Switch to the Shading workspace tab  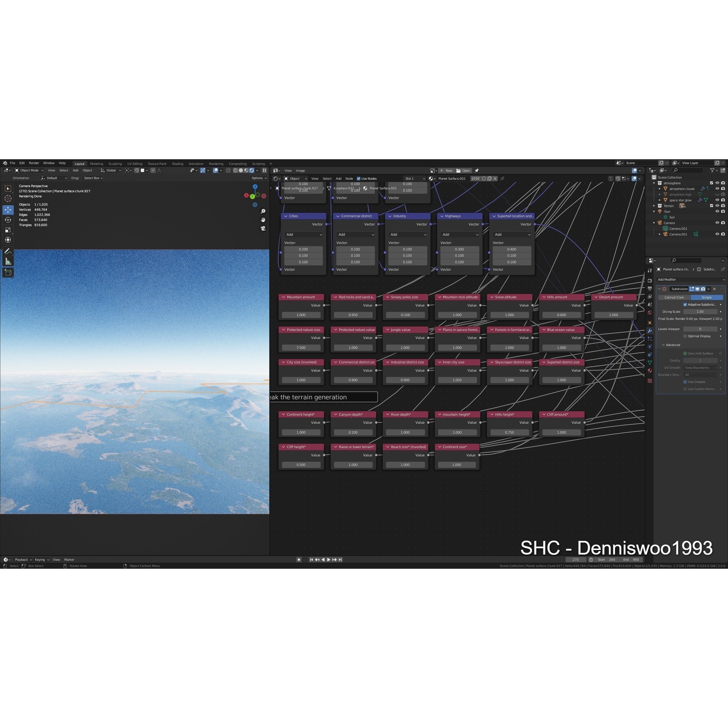177,164
